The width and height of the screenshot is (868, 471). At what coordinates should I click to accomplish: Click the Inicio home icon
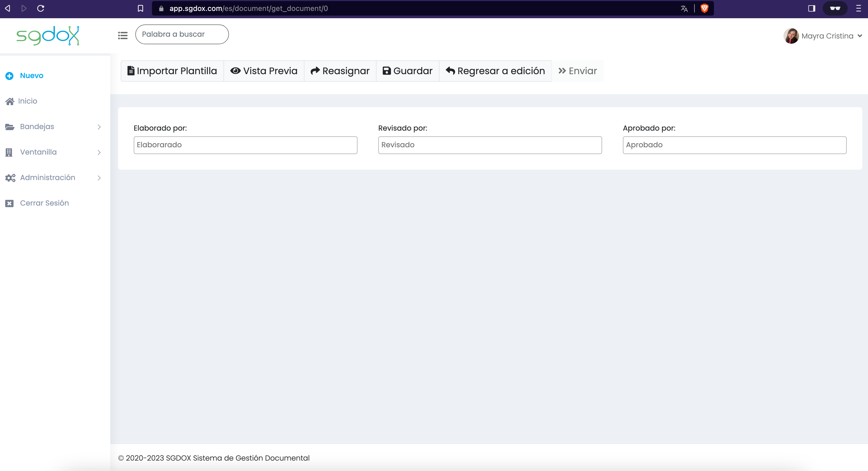pyautogui.click(x=10, y=101)
